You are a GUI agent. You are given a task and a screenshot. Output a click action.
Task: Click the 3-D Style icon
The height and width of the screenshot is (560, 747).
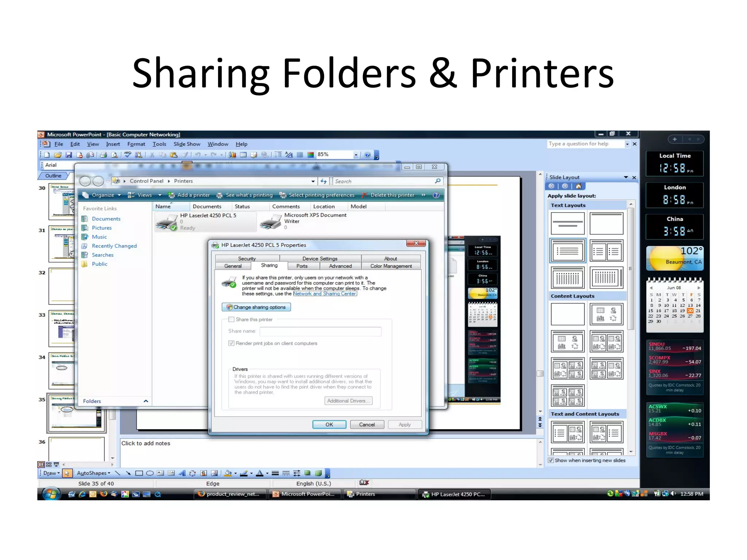click(x=318, y=473)
